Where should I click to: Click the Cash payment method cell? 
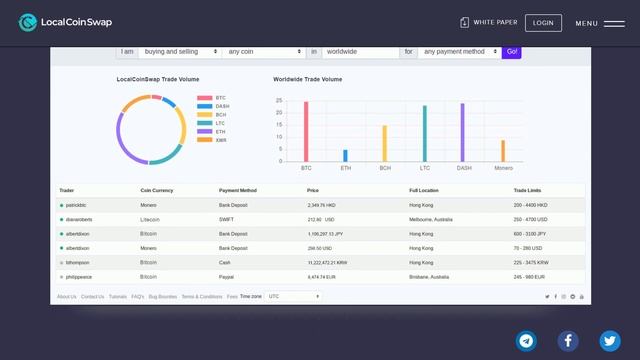point(224,263)
